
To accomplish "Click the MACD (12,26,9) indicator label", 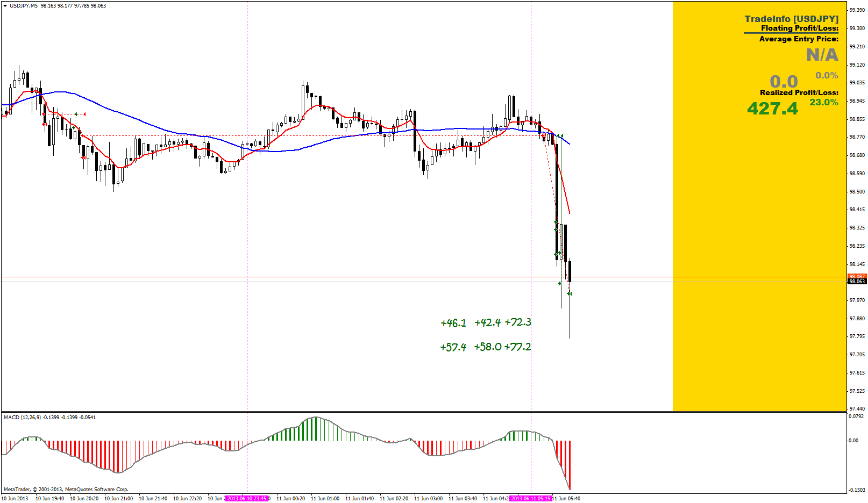I will point(22,418).
